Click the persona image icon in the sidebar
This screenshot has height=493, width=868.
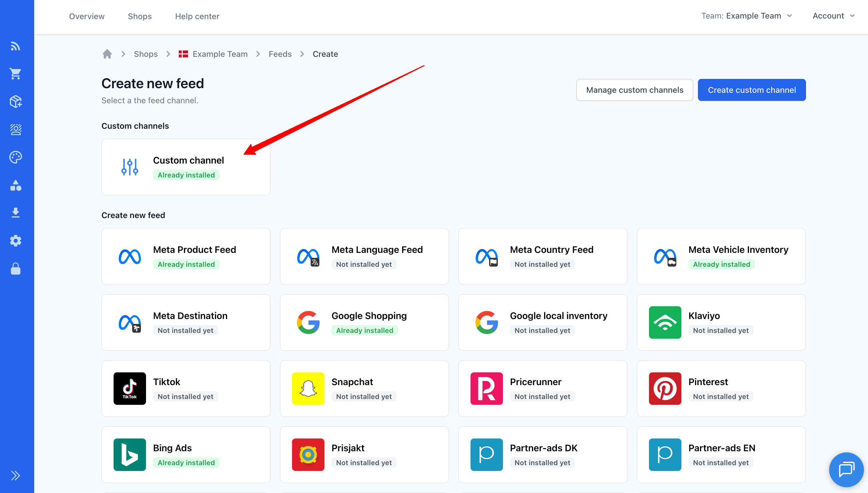click(x=16, y=129)
